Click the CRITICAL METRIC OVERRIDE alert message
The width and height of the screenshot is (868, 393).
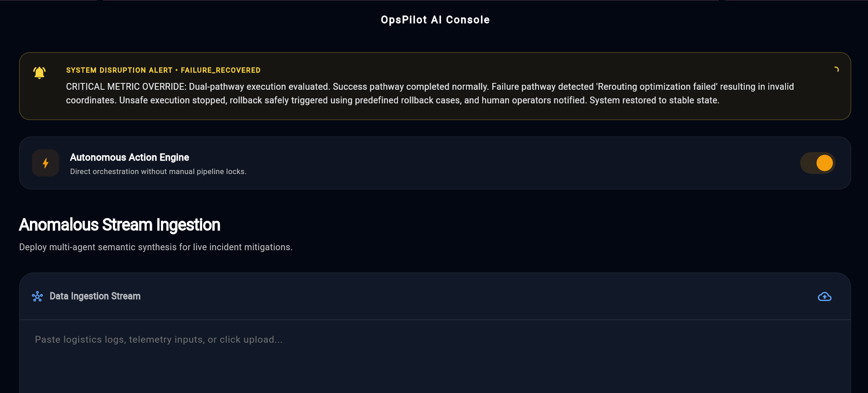pos(430,93)
